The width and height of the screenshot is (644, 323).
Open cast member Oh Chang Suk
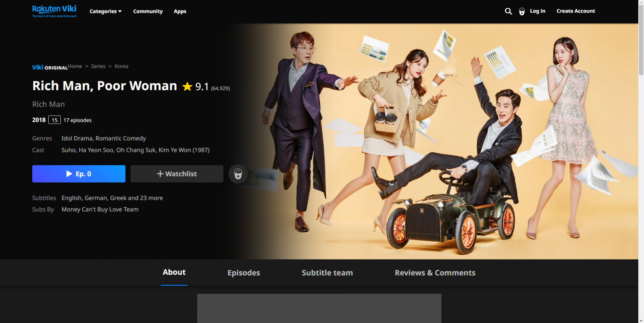click(136, 150)
